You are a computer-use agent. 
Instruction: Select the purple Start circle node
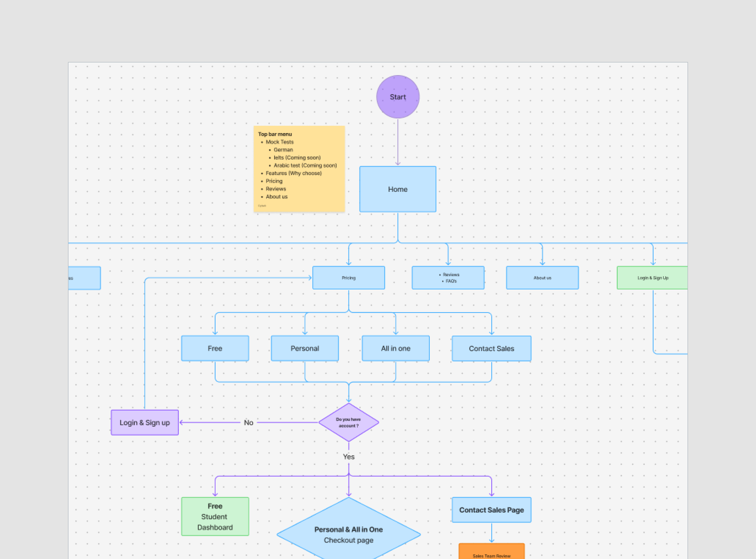398,97
